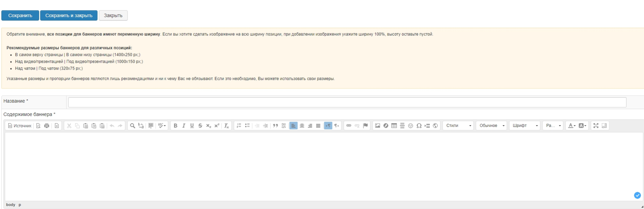Enable center text alignment

pyautogui.click(x=302, y=126)
